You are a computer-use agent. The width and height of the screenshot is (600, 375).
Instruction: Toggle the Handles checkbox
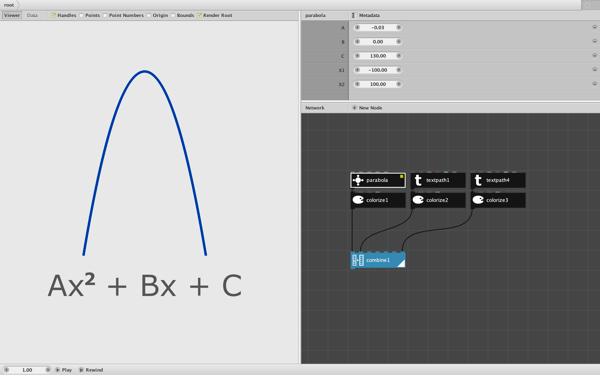point(54,15)
